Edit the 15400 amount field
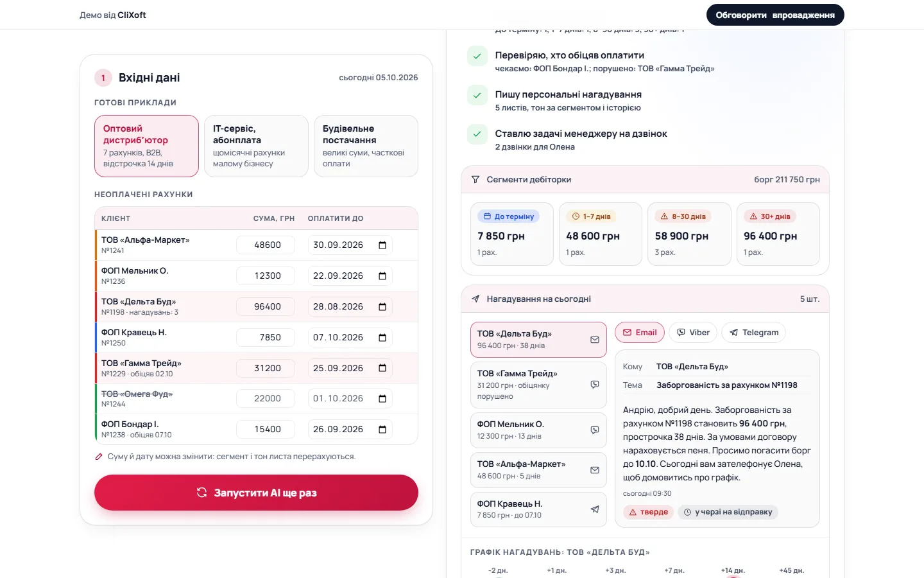Viewport: 924px width, 578px height. [x=266, y=430]
